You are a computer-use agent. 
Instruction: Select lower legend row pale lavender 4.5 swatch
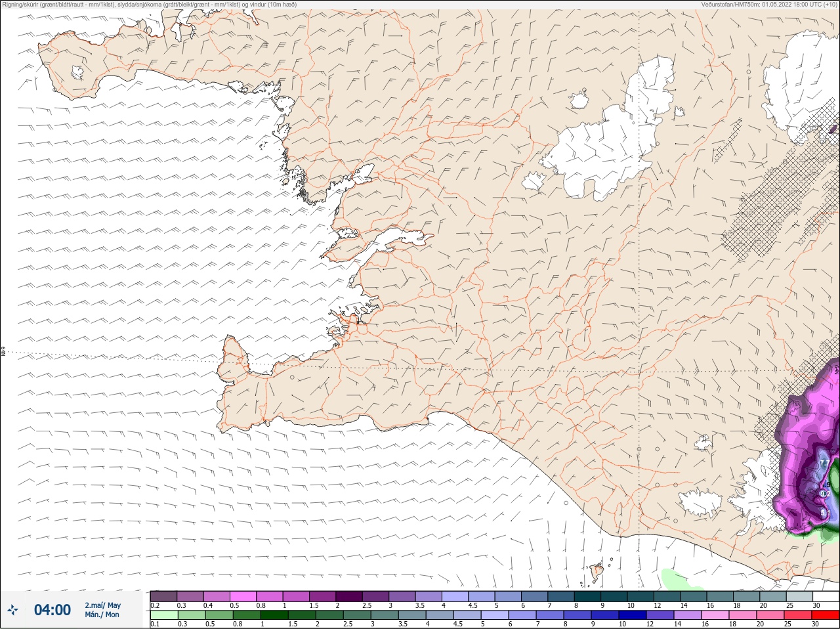(x=469, y=615)
